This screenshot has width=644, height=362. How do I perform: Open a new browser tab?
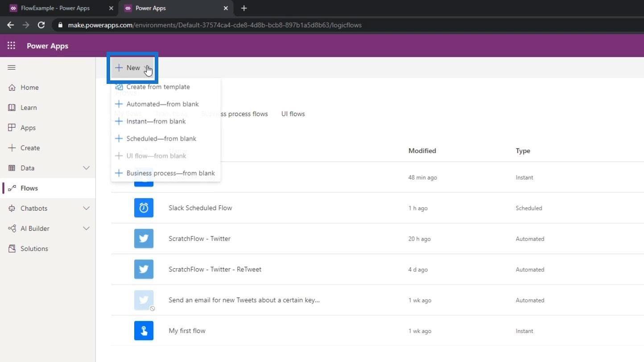pos(244,8)
